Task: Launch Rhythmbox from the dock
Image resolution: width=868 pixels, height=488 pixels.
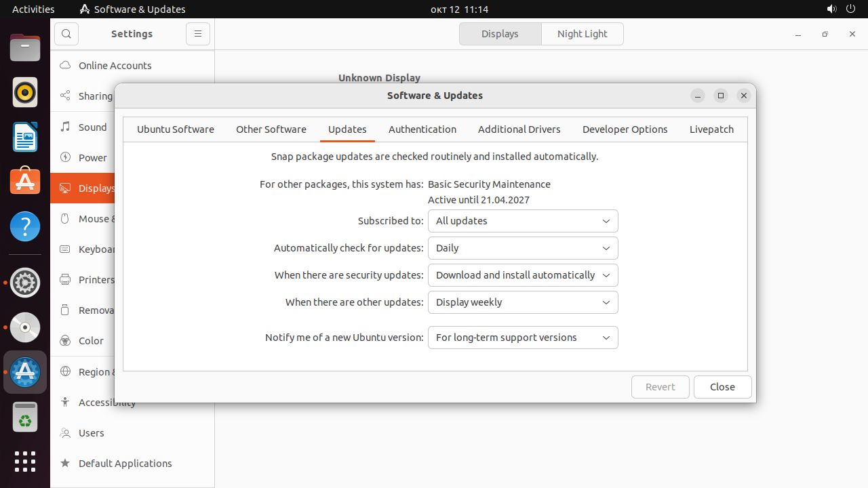Action: point(25,92)
